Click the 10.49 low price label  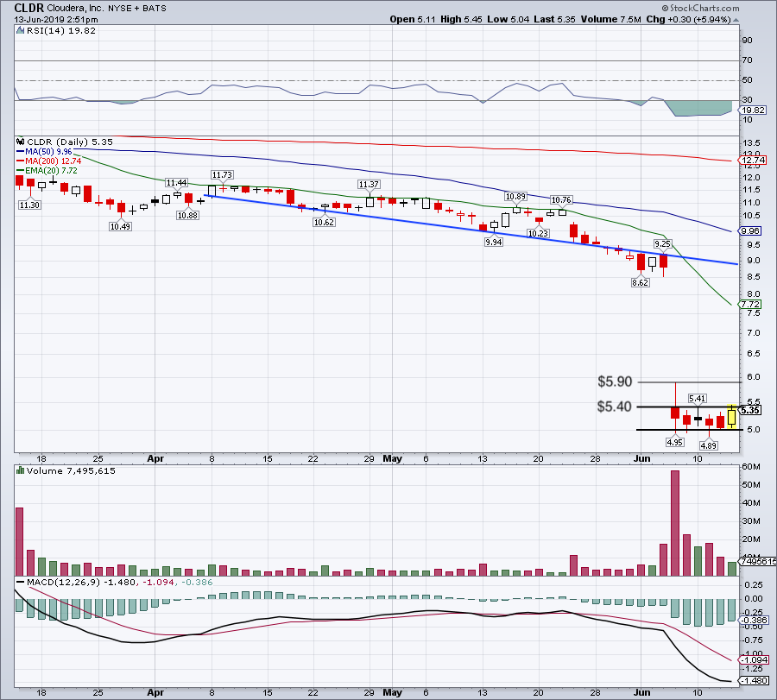coord(120,226)
